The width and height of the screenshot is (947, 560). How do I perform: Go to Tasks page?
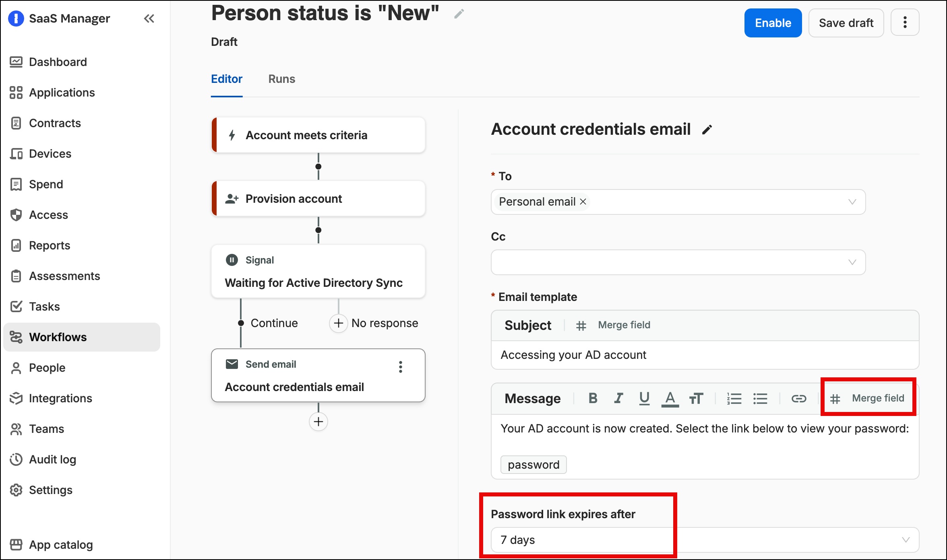click(82, 307)
